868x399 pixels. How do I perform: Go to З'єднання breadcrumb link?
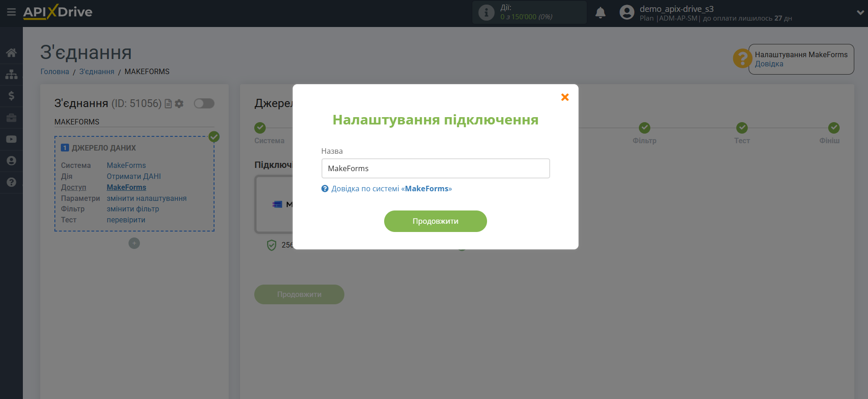[x=97, y=71]
